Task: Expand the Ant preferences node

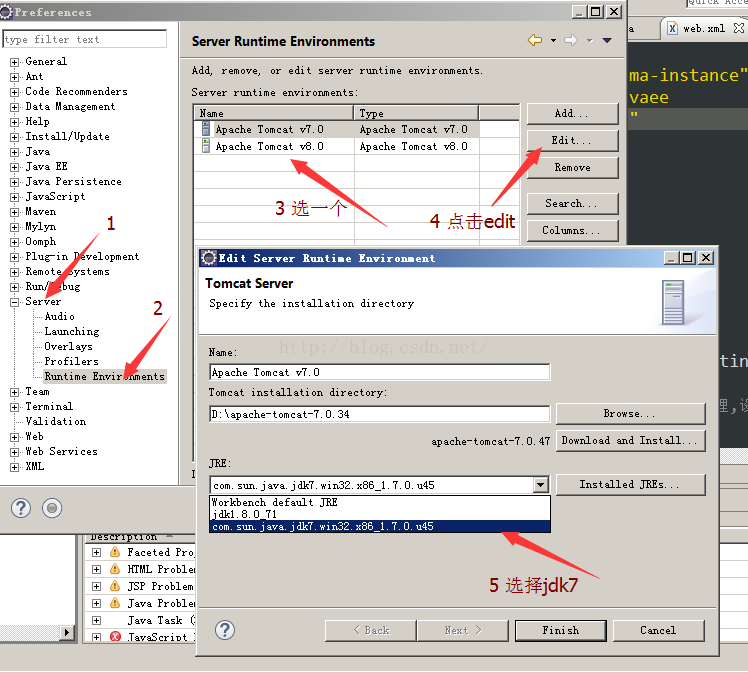Action: tap(15, 77)
